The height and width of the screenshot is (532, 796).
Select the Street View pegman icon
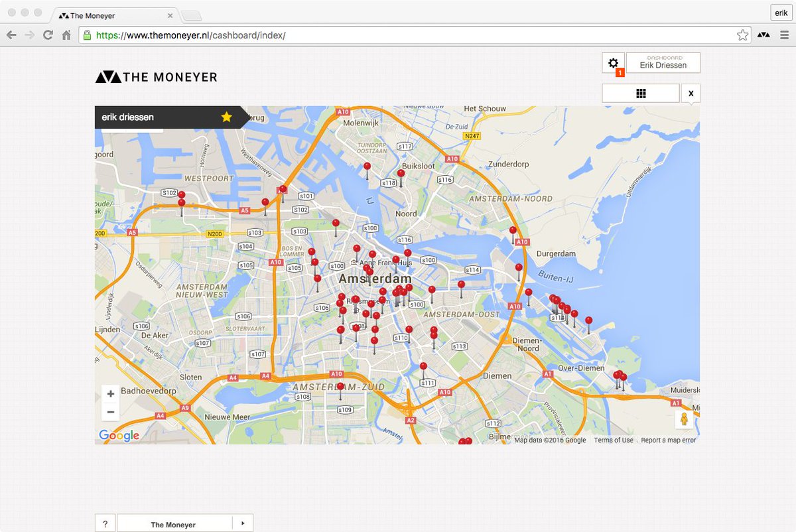tap(684, 419)
